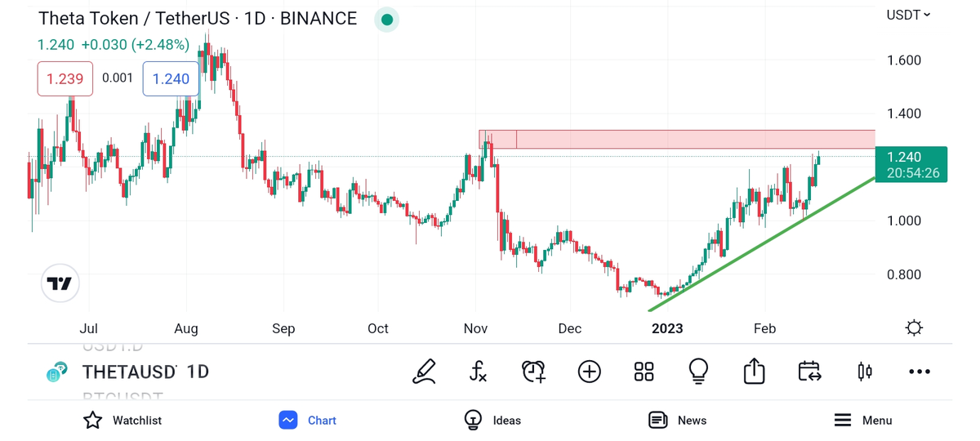The image size is (980, 441).
Task: Add an alert with the alarm clock icon
Action: coord(533,372)
